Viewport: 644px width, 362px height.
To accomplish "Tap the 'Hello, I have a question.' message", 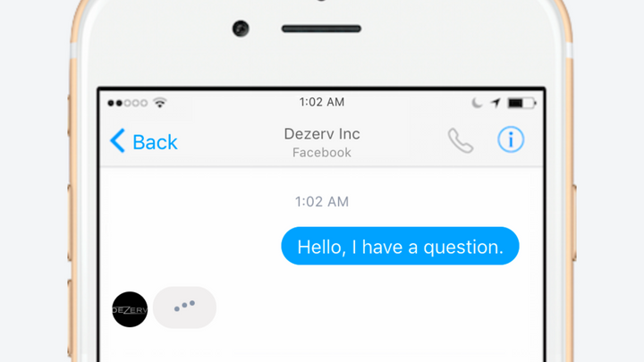I will (400, 246).
